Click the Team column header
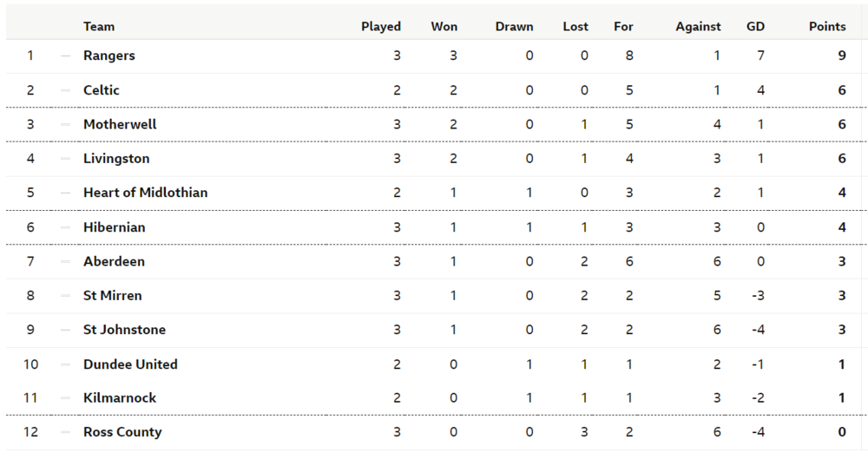Screen dimensions: 868x459 pyautogui.click(x=99, y=27)
